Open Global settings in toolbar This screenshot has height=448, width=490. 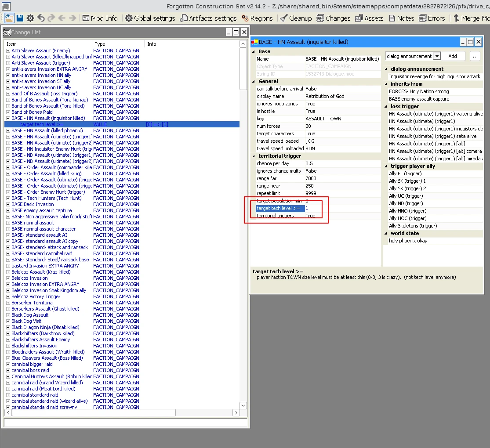pyautogui.click(x=150, y=18)
